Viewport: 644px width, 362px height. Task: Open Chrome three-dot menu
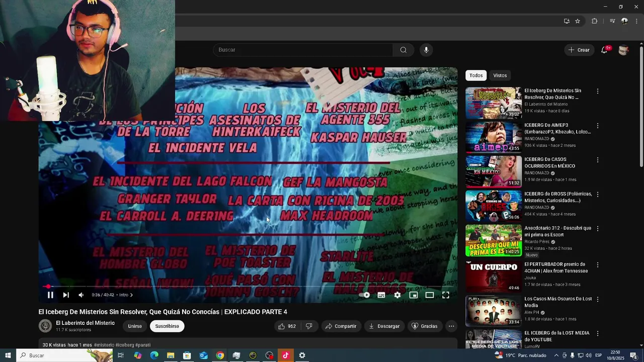637,21
